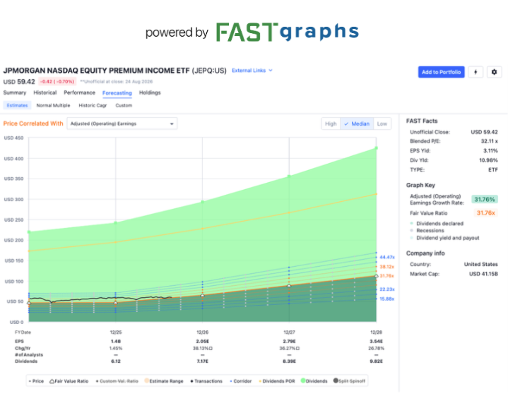508x420 pixels.
Task: Select the Low estimate option
Action: click(382, 124)
